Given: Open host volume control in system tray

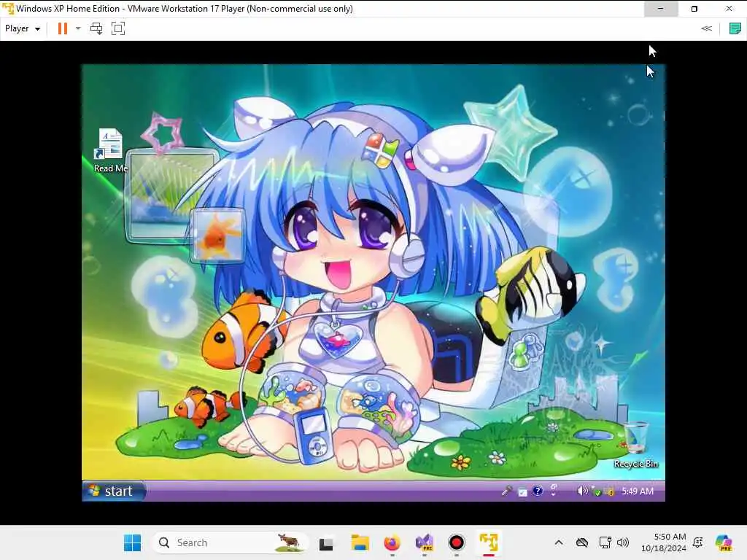Looking at the screenshot, I should (623, 542).
